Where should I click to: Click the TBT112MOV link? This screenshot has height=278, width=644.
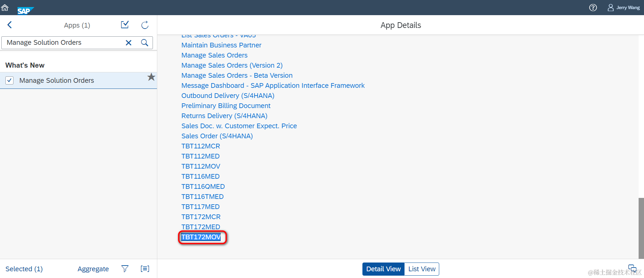[x=201, y=166]
